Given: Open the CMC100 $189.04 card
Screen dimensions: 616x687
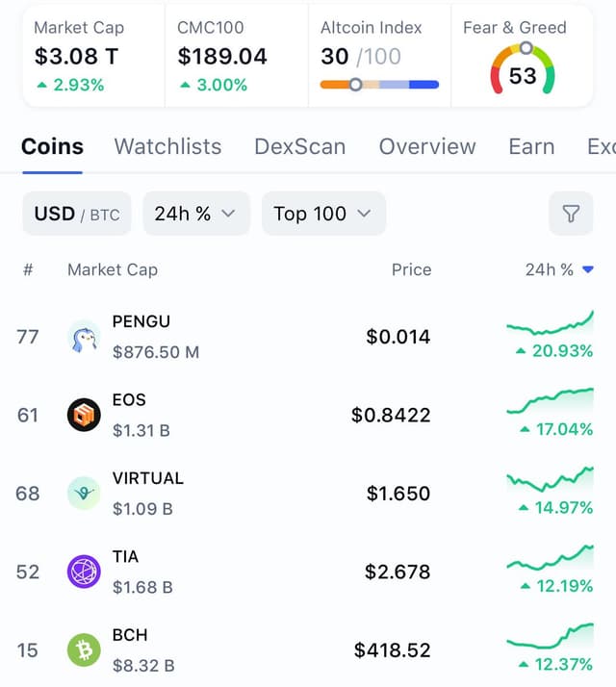Looking at the screenshot, I should (237, 56).
